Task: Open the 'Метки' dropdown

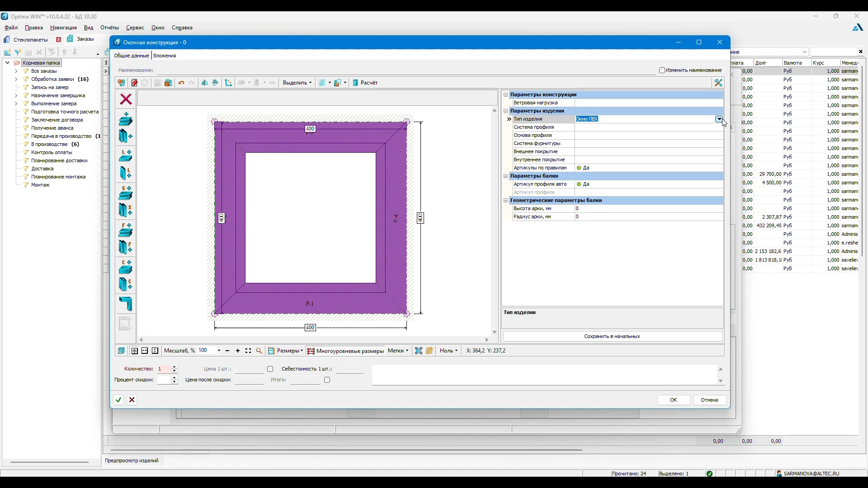Action: [398, 351]
